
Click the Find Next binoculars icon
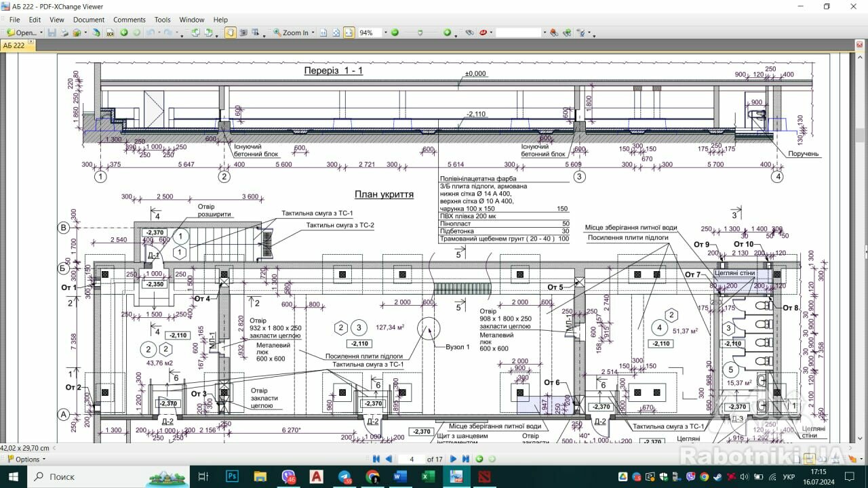coord(567,33)
